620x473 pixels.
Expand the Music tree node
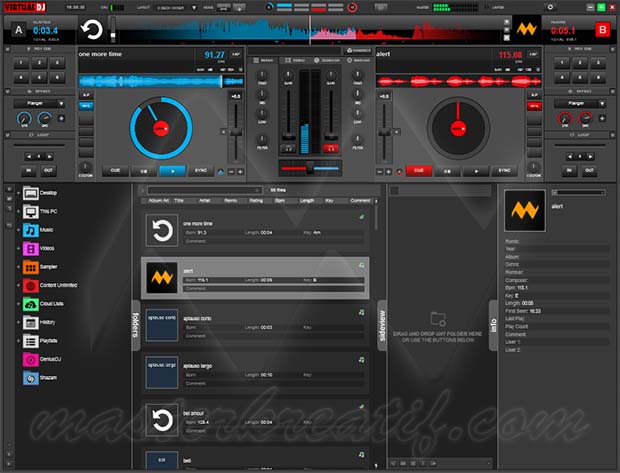click(x=18, y=230)
